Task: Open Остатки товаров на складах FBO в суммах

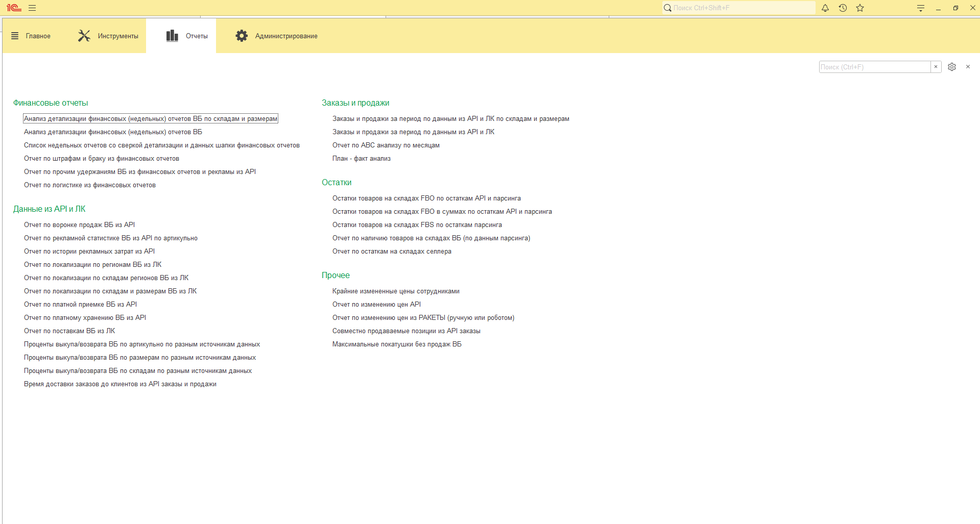Action: click(x=442, y=211)
